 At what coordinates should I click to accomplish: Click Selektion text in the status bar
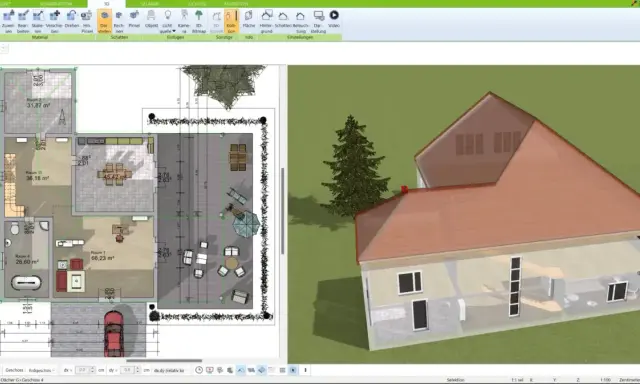(456, 380)
